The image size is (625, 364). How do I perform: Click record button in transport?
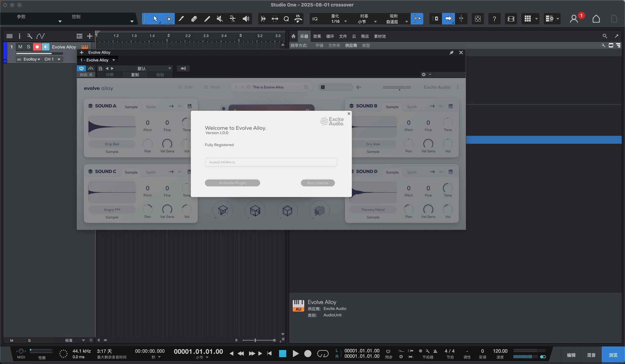(x=308, y=354)
